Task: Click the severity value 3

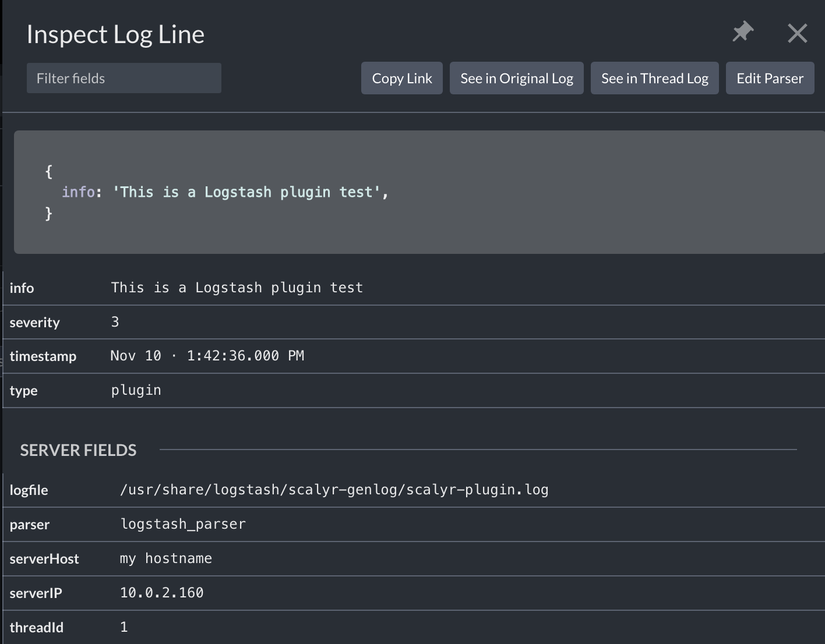Action: tap(115, 322)
